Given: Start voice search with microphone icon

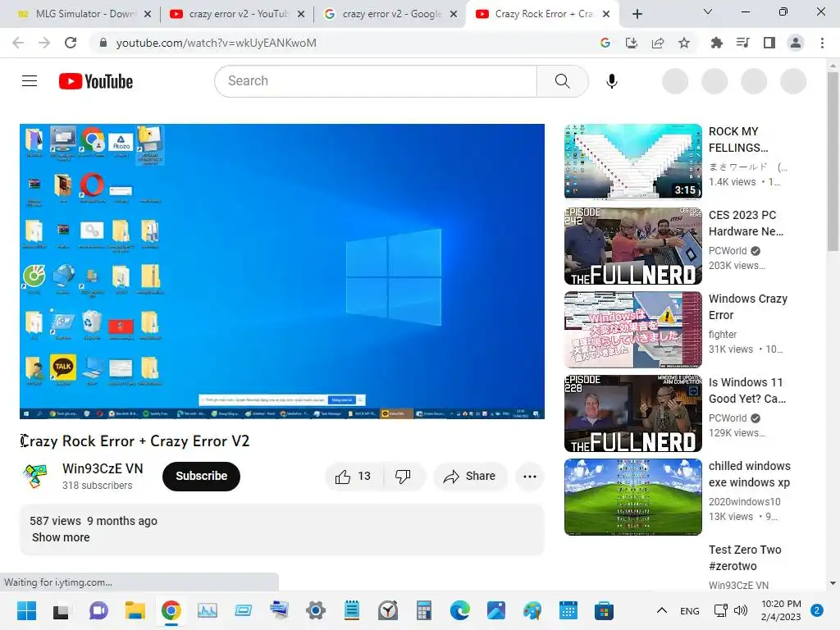Looking at the screenshot, I should pyautogui.click(x=612, y=81).
